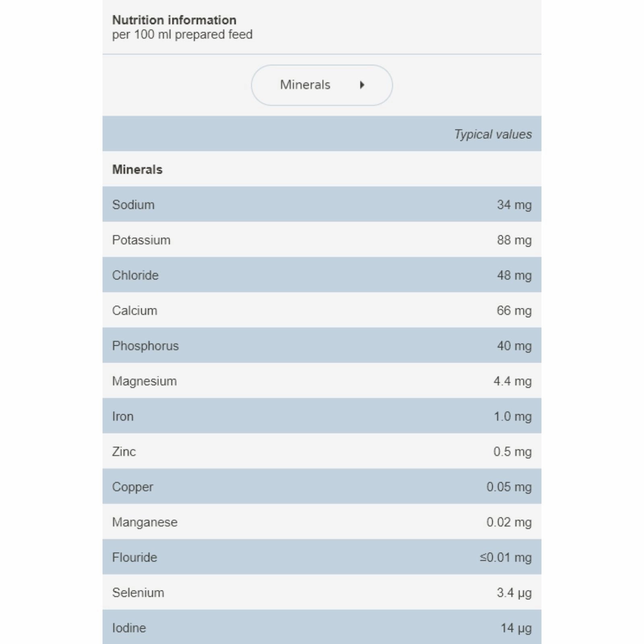Select the Sodium row
This screenshot has width=644, height=644.
coord(322,204)
